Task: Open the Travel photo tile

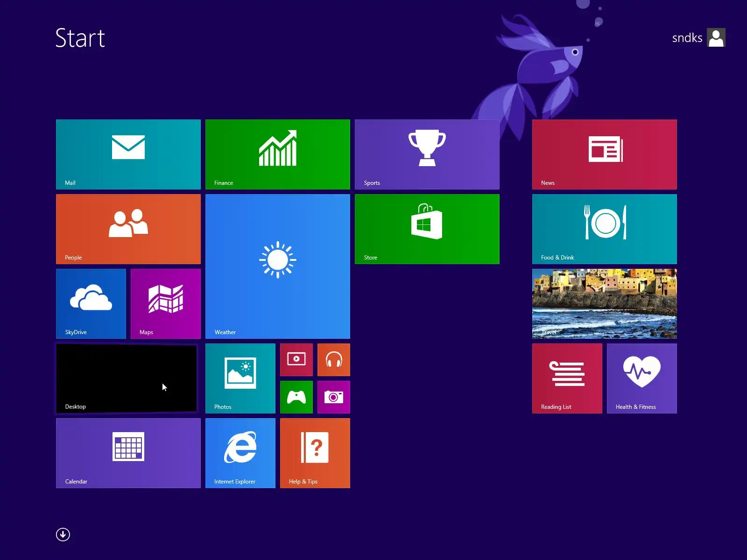Action: tap(605, 304)
